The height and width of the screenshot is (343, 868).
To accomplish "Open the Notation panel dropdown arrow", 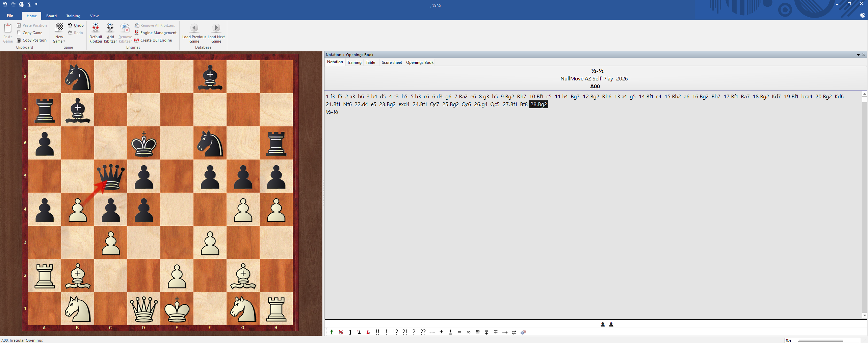I will point(858,55).
